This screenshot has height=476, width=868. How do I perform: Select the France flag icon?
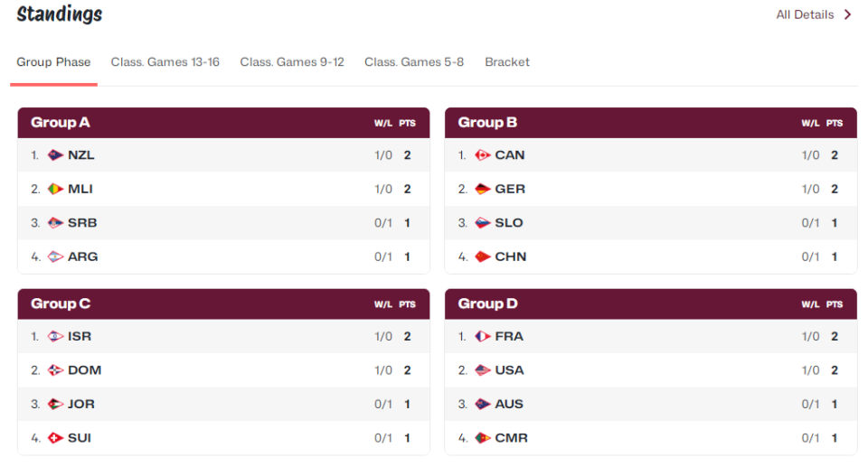tap(482, 337)
